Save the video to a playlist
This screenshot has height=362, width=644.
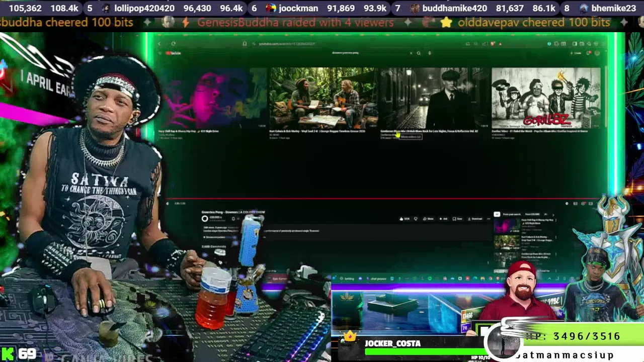457,219
